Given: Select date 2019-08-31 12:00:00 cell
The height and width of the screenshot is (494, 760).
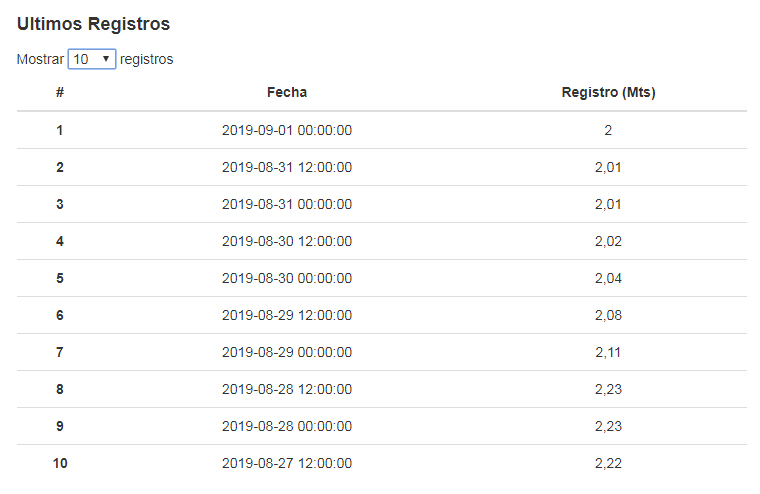Looking at the screenshot, I should point(287,167).
